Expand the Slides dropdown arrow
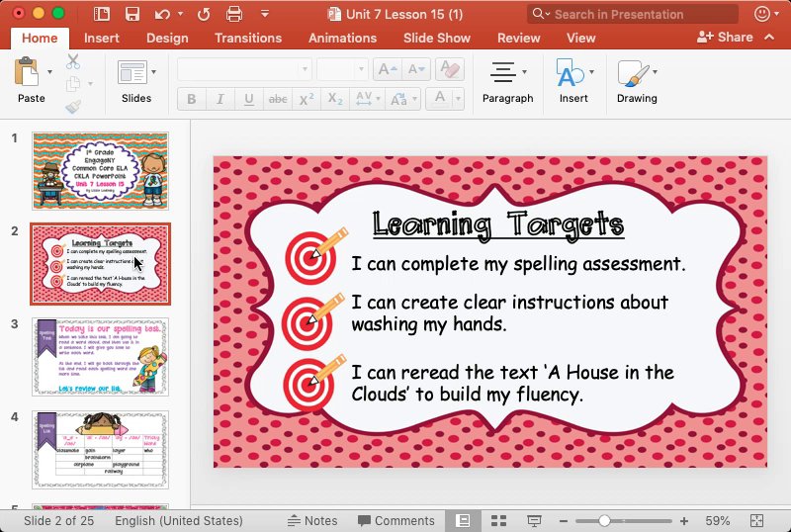This screenshot has height=532, width=791. point(153,72)
